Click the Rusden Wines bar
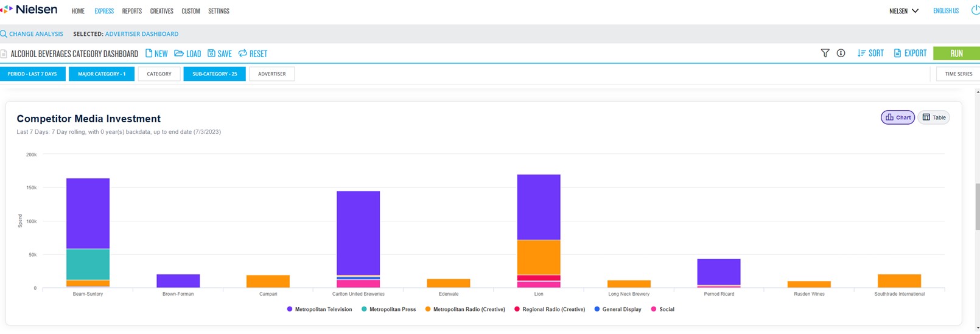Screen dimensions: 980x334 coord(809,284)
